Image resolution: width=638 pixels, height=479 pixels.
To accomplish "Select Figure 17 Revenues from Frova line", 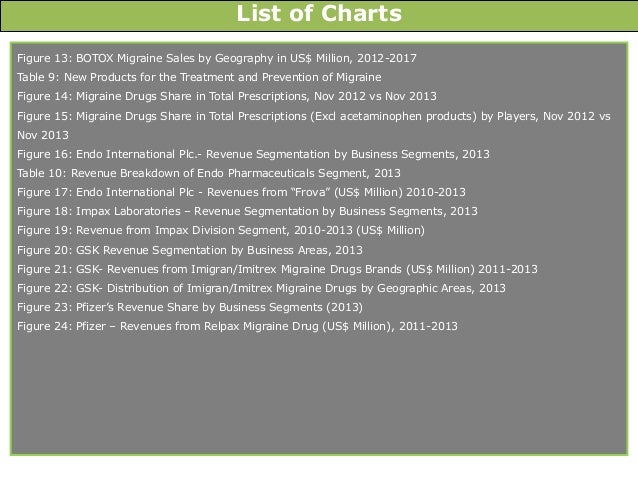I will tap(241, 192).
